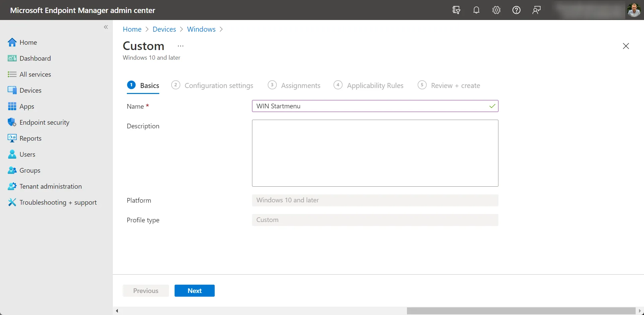Select the Basics step tab
The width and height of the screenshot is (644, 315).
[143, 86]
